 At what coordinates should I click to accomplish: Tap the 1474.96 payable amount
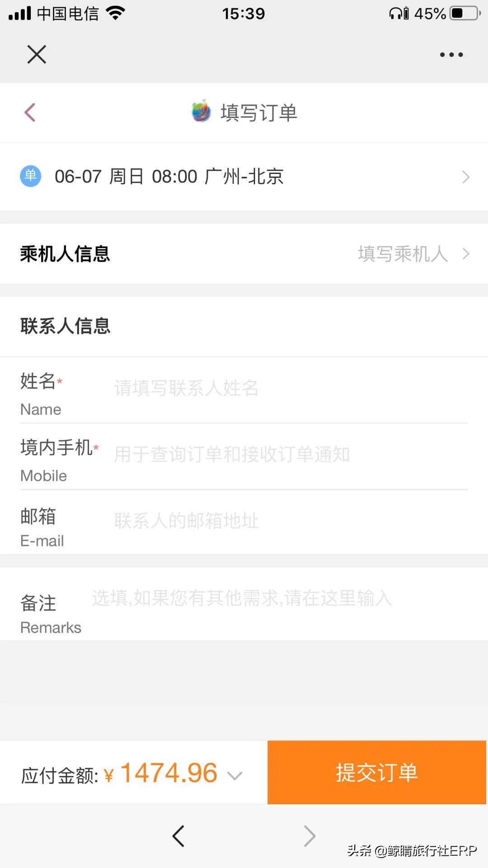point(169,773)
